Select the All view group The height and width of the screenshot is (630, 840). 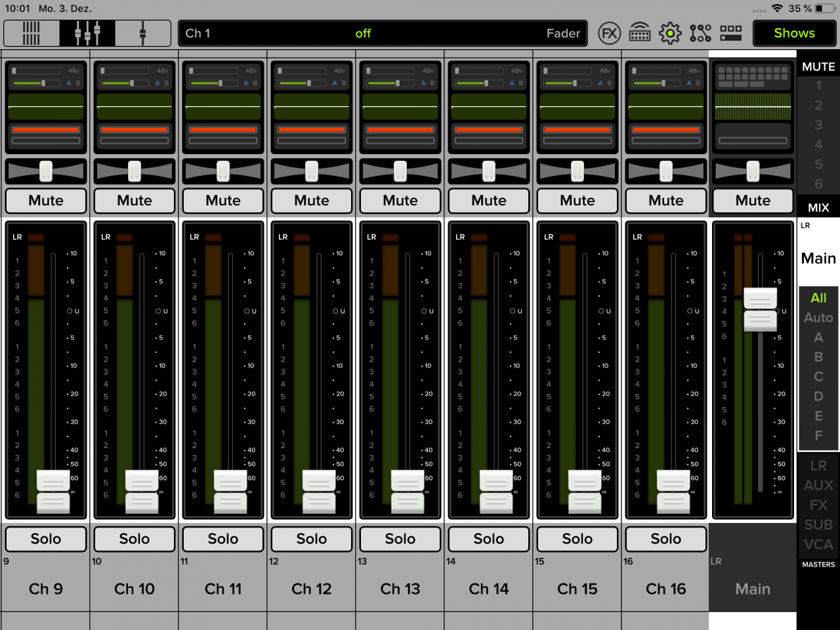click(x=818, y=298)
